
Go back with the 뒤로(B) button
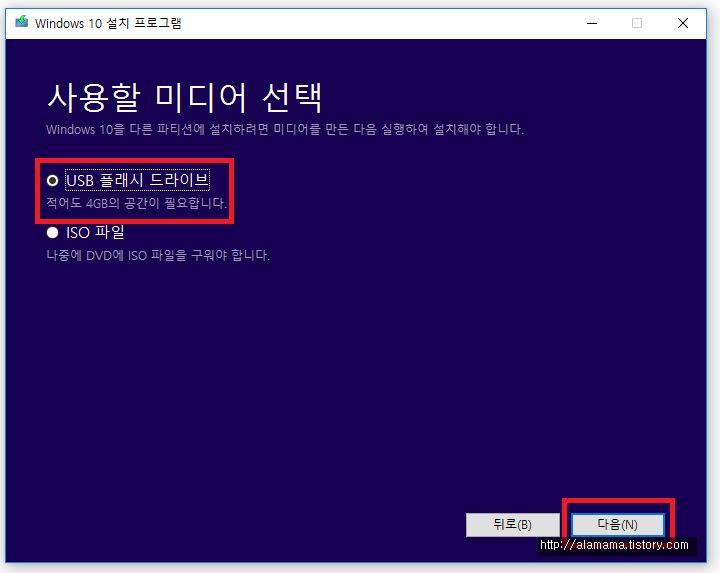click(x=512, y=524)
